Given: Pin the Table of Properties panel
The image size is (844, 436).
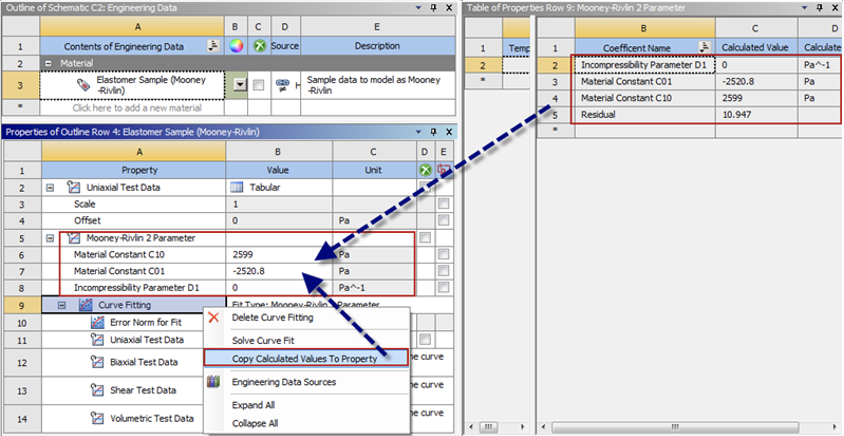Looking at the screenshot, I should pyautogui.click(x=820, y=8).
